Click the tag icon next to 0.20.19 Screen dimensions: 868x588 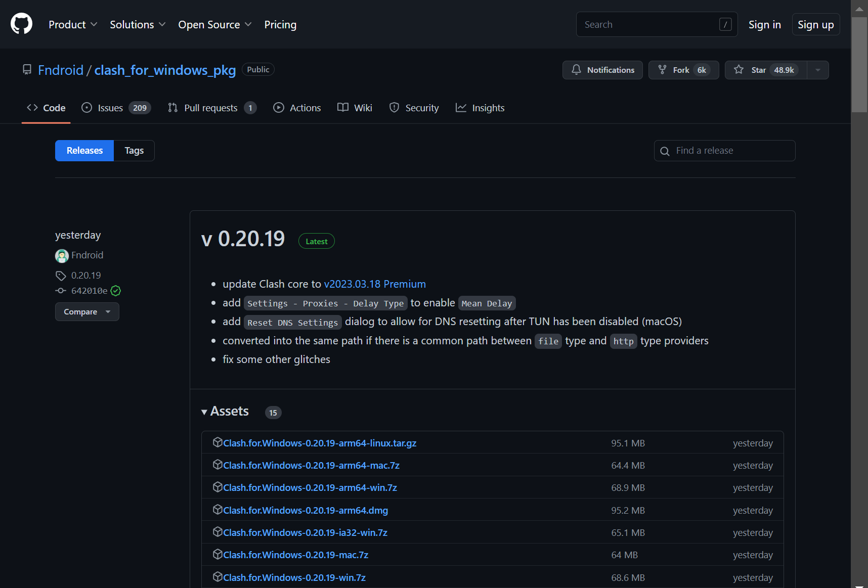[61, 276]
